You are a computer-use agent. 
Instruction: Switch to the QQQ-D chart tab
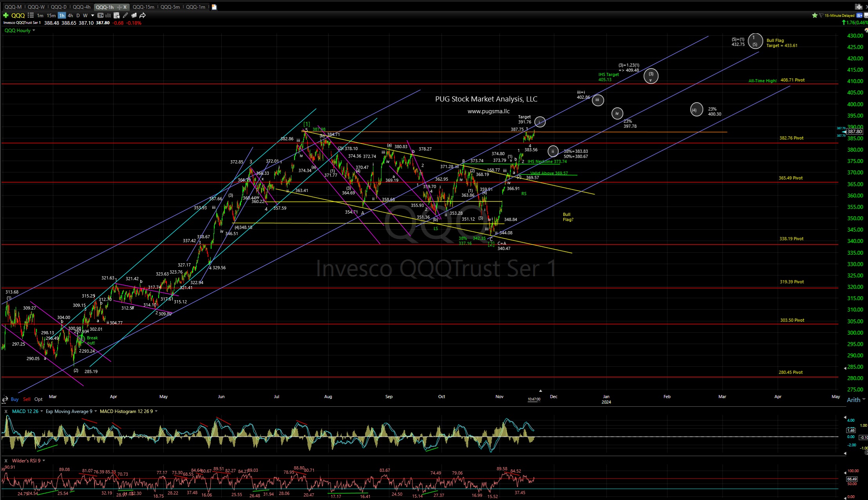(58, 7)
